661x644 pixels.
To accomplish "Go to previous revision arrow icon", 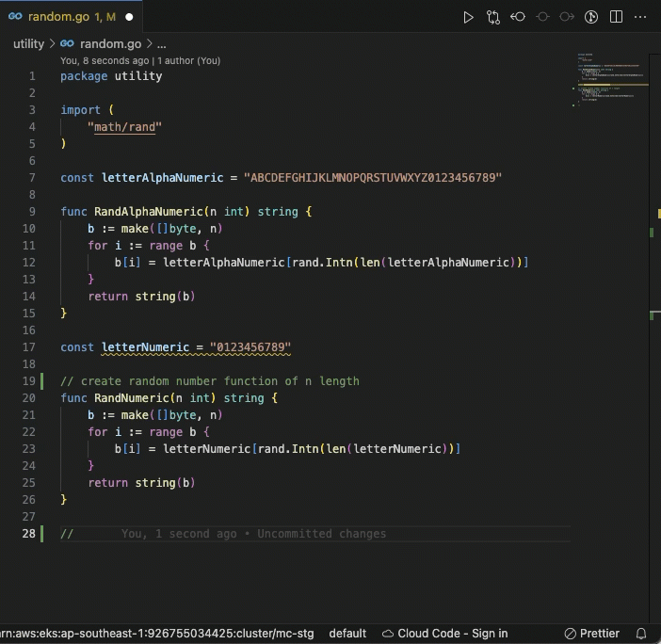I will [518, 17].
